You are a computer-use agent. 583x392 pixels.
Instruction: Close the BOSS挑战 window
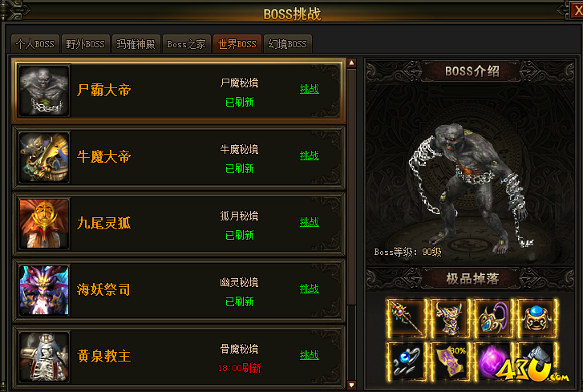tap(577, 10)
